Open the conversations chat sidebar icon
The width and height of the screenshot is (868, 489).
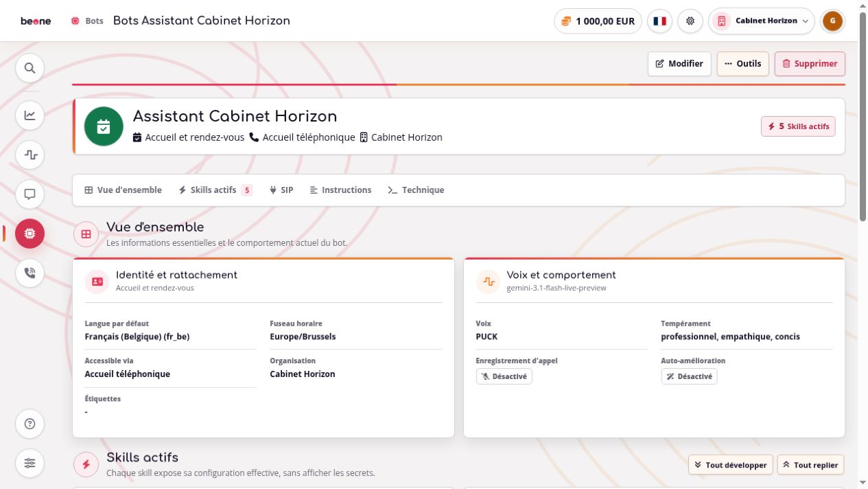[30, 194]
